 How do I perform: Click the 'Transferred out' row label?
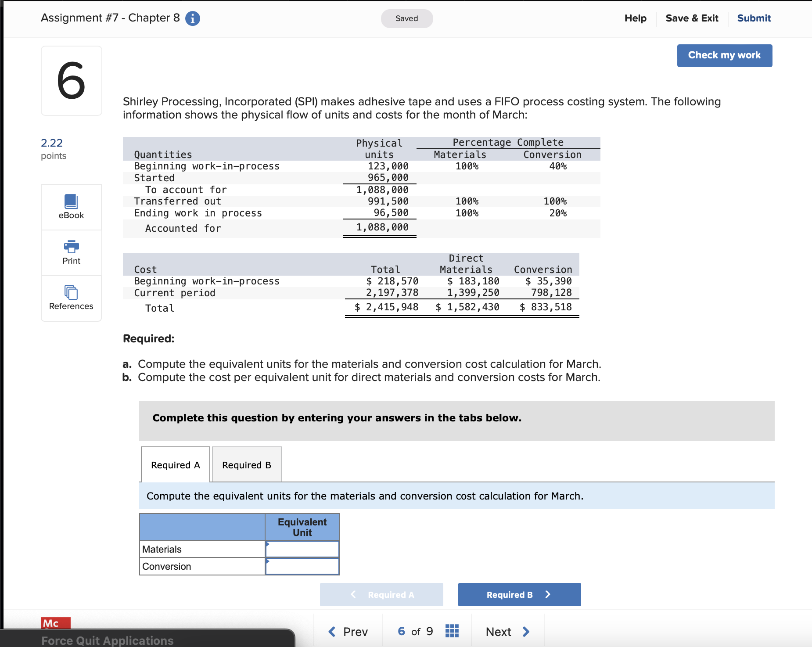(x=177, y=201)
